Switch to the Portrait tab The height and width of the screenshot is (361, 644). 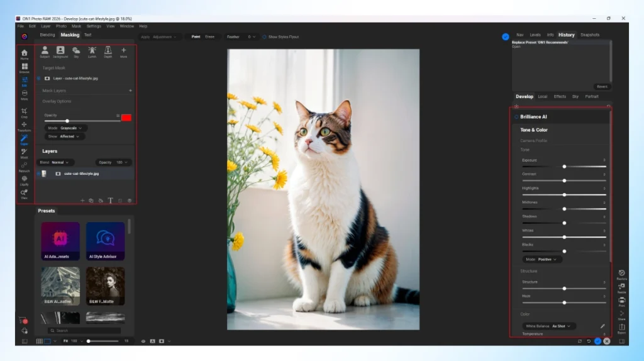coord(592,96)
